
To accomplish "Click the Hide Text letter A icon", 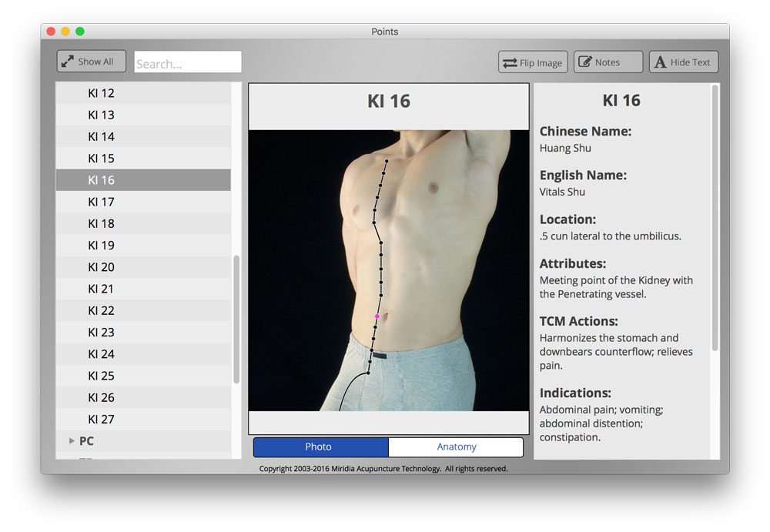I will (661, 62).
